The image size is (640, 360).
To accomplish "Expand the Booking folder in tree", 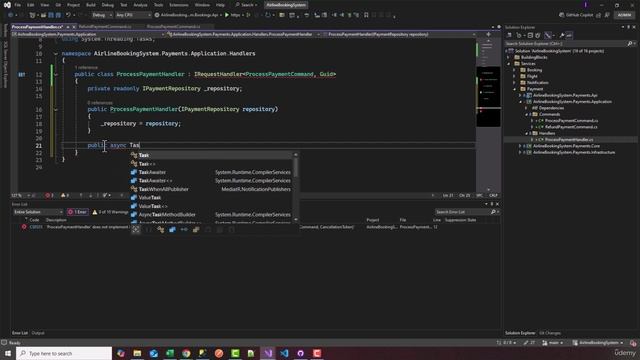I will pos(514,70).
